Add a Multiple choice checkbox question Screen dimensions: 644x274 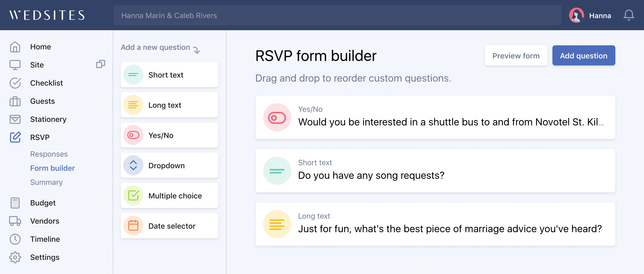coord(170,196)
